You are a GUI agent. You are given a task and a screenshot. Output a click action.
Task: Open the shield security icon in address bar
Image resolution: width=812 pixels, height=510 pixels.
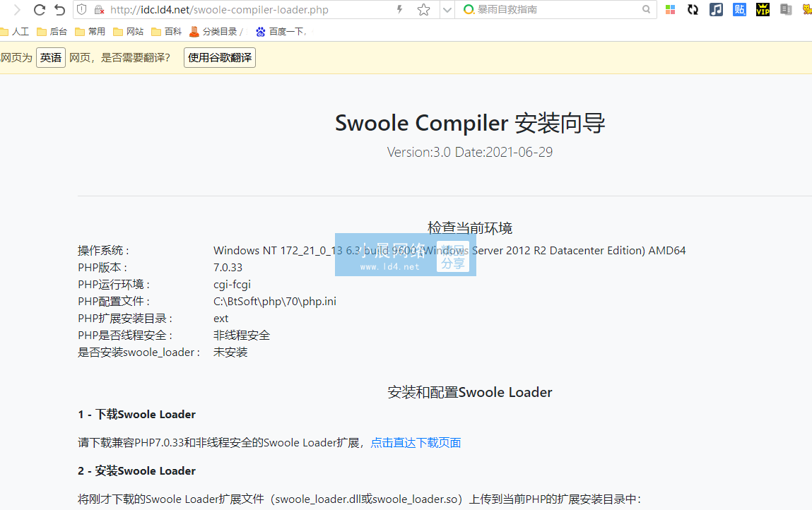coord(82,9)
